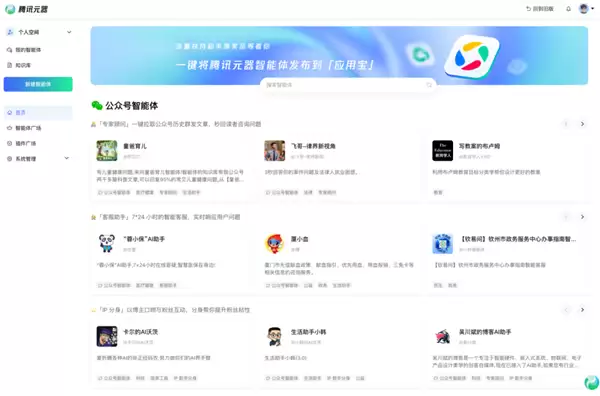This screenshot has width=600, height=396.
Task: Click the 童爸育儿 card title
Action: 135,146
